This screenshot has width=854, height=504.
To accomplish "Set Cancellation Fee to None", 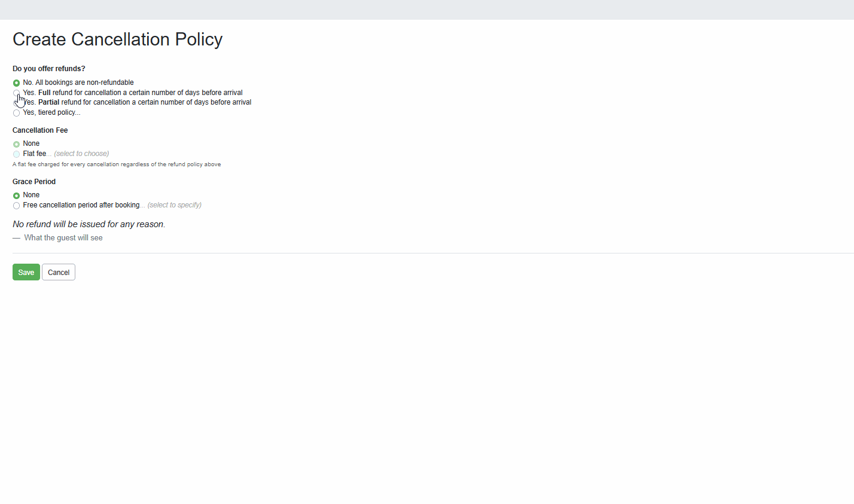I will click(16, 143).
